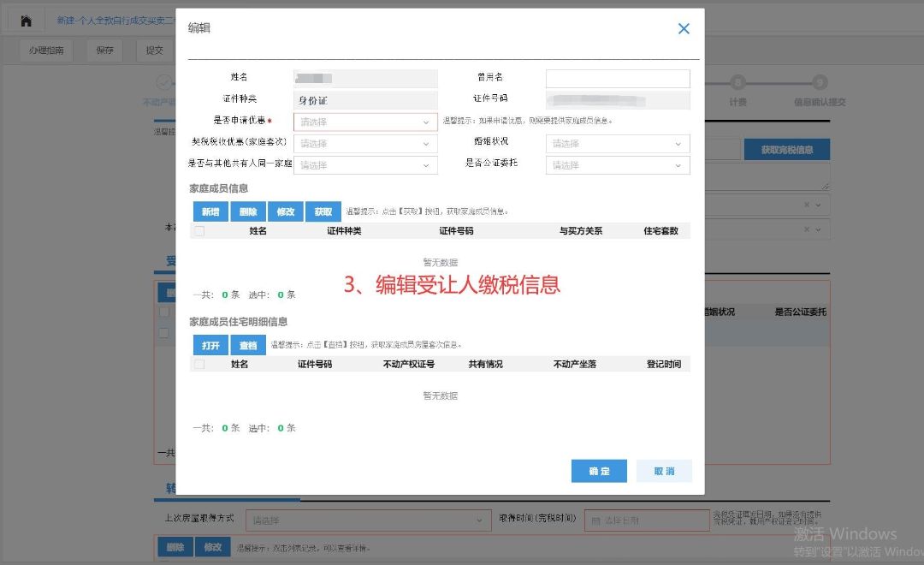Viewport: 924px width, 565px height.
Task: Click 获取 to fetch family member info
Action: 323,211
